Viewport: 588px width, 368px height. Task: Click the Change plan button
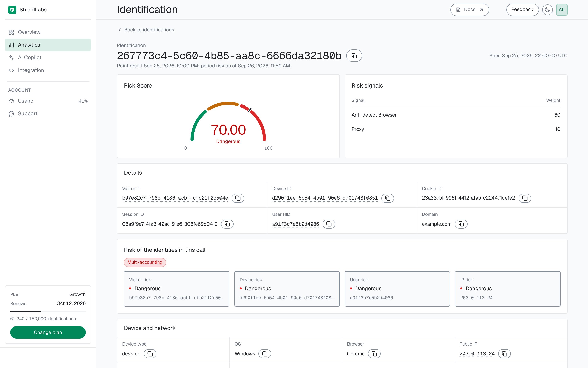tap(48, 332)
